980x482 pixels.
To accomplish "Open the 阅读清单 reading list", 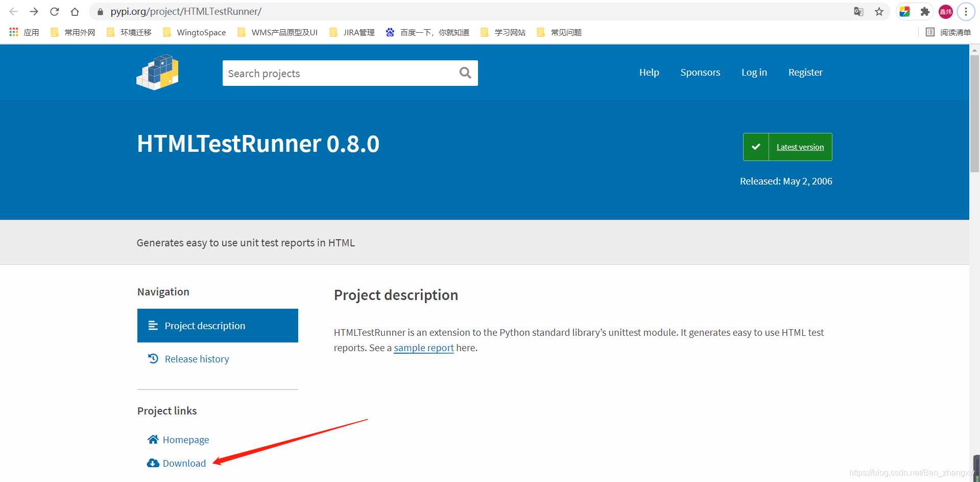I will coord(948,32).
